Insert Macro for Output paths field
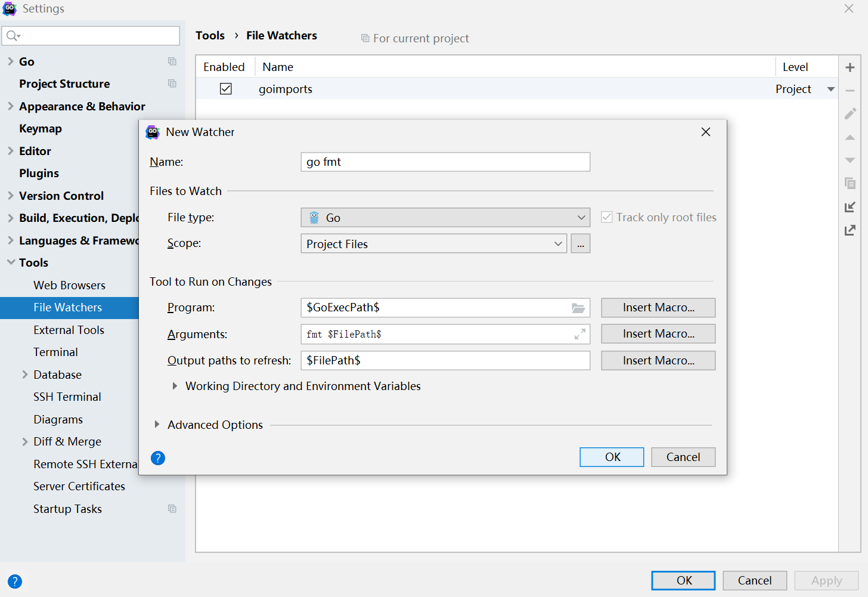868x597 pixels. pos(658,360)
